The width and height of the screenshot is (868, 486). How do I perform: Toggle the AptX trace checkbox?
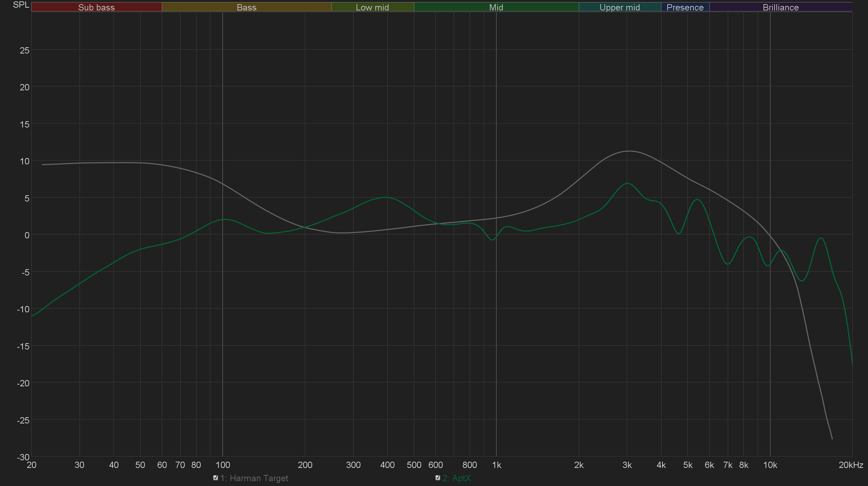[438, 478]
